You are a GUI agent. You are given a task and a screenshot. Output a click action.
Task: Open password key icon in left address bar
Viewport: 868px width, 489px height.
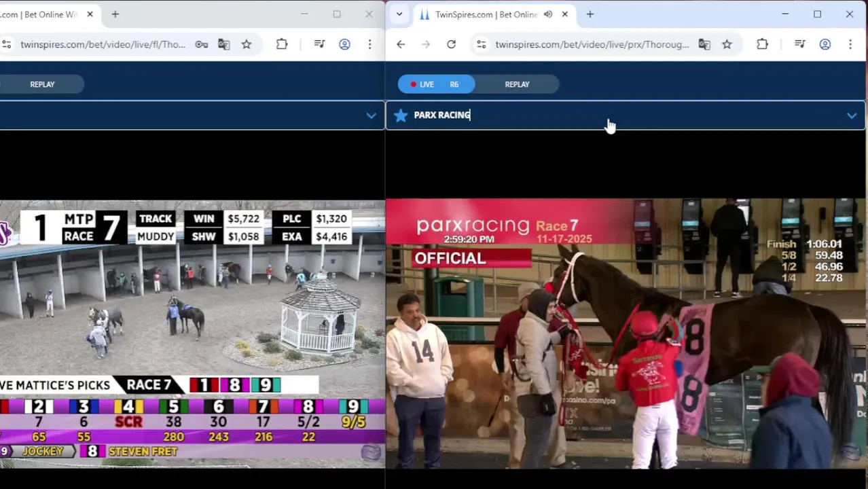click(x=202, y=44)
